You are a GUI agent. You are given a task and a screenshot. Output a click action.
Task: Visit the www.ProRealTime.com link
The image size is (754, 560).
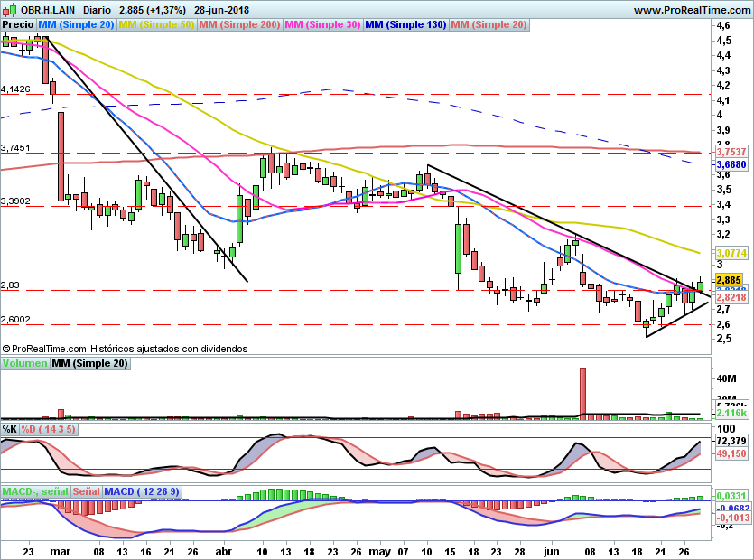692,9
